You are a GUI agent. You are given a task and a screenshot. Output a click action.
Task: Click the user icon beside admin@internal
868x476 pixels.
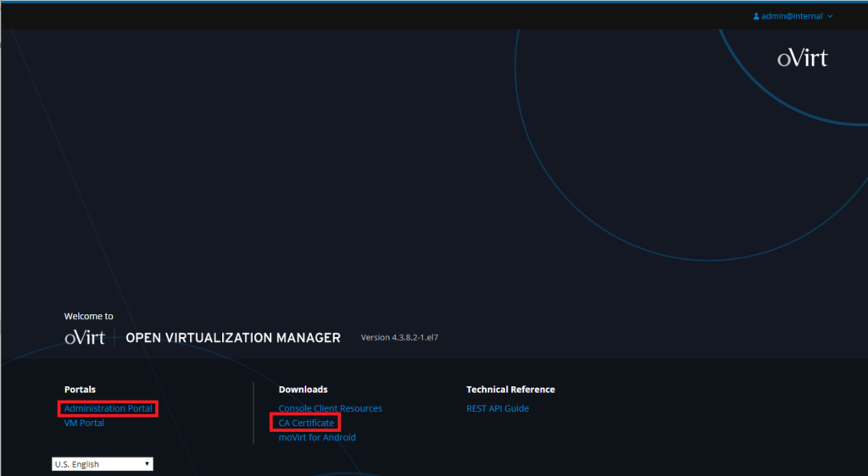pyautogui.click(x=756, y=16)
